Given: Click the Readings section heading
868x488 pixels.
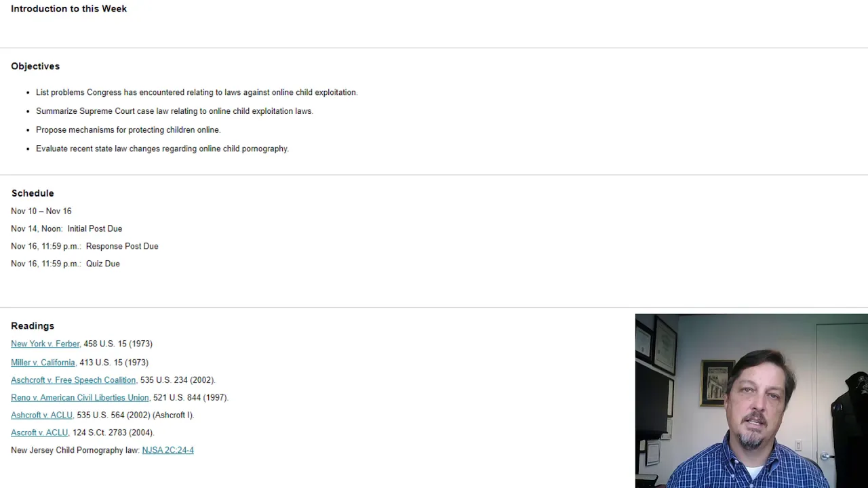Looking at the screenshot, I should click(33, 326).
